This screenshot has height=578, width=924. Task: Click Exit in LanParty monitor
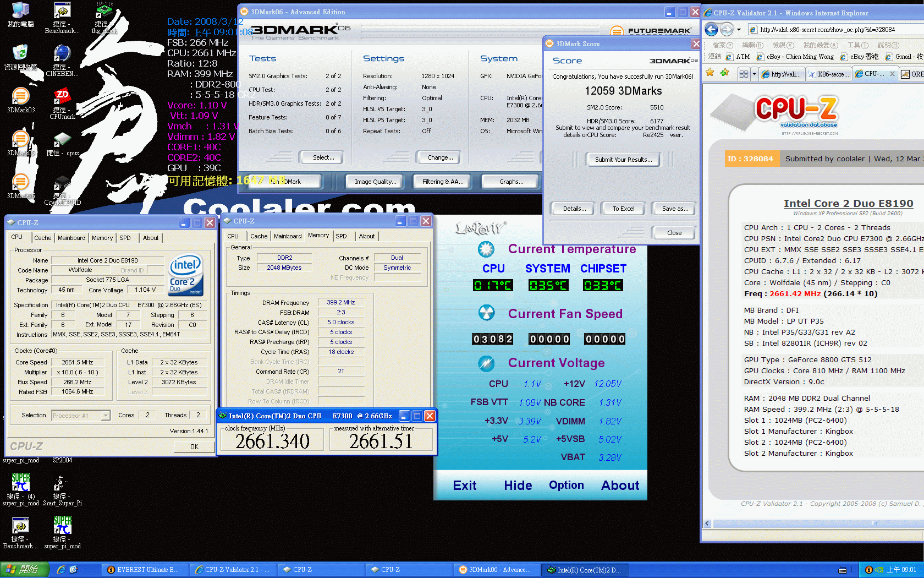coord(465,486)
